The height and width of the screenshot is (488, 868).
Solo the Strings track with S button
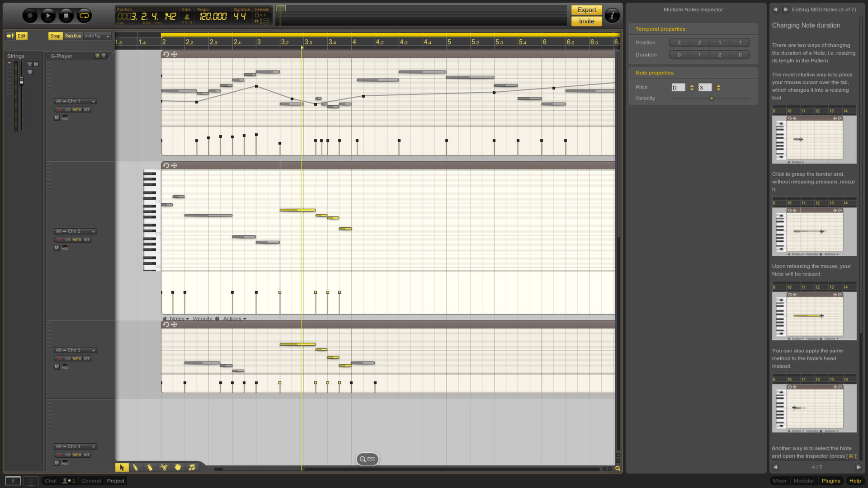point(29,64)
